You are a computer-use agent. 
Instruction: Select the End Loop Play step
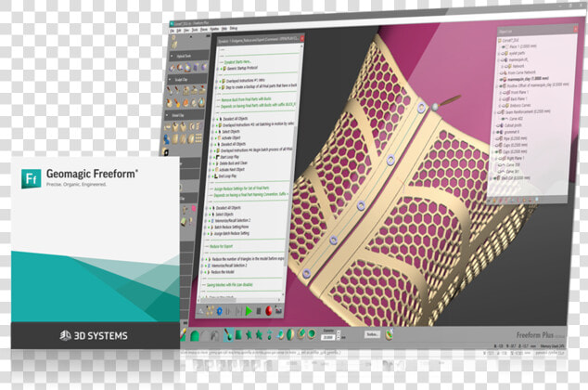(x=228, y=175)
